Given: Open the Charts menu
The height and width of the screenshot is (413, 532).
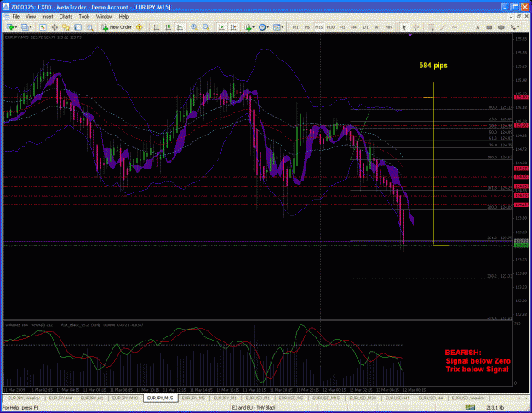Looking at the screenshot, I should (x=66, y=17).
